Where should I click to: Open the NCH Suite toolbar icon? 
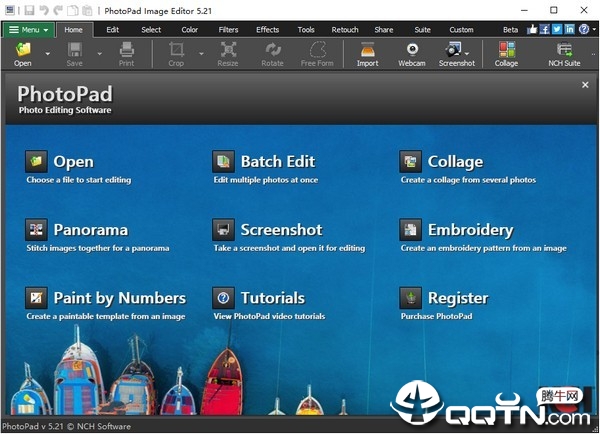pos(565,50)
